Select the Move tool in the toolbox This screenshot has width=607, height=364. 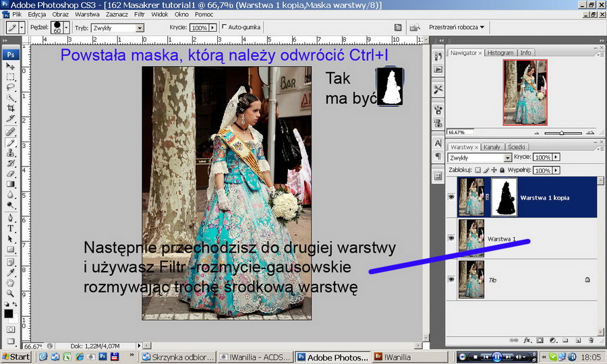pos(11,67)
